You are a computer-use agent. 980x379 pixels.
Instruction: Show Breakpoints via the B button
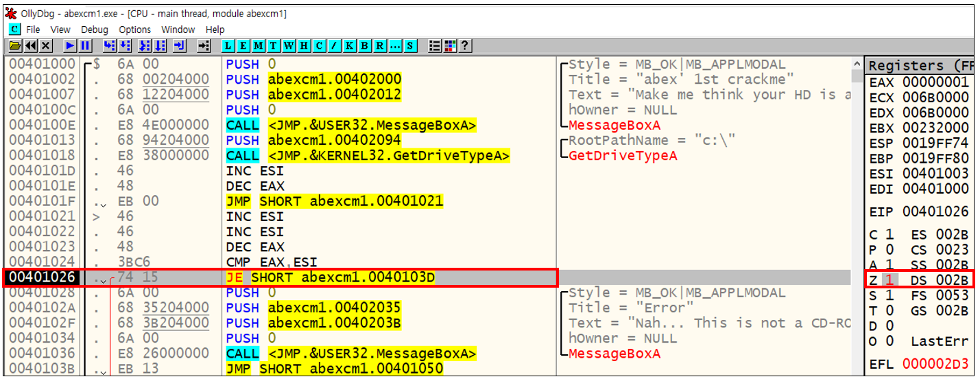coord(365,46)
